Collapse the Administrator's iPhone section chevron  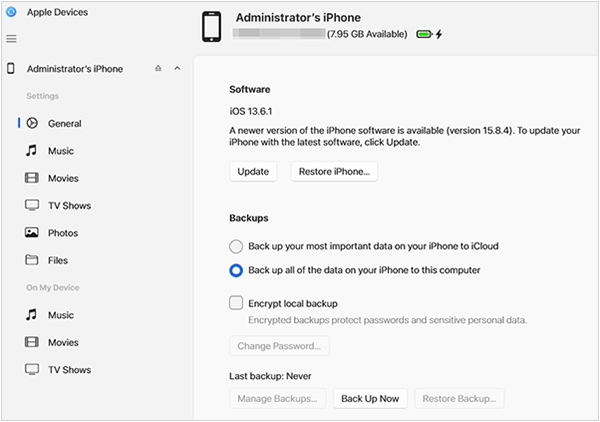pos(177,68)
